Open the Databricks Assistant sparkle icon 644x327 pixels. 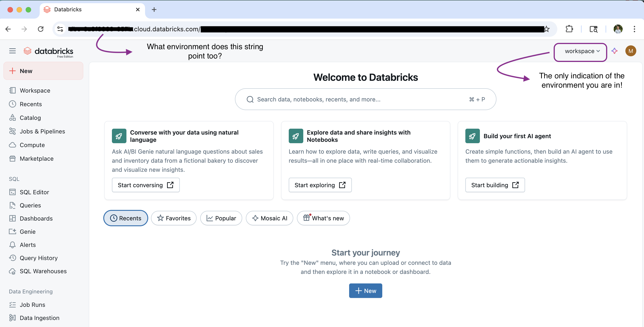click(x=614, y=51)
